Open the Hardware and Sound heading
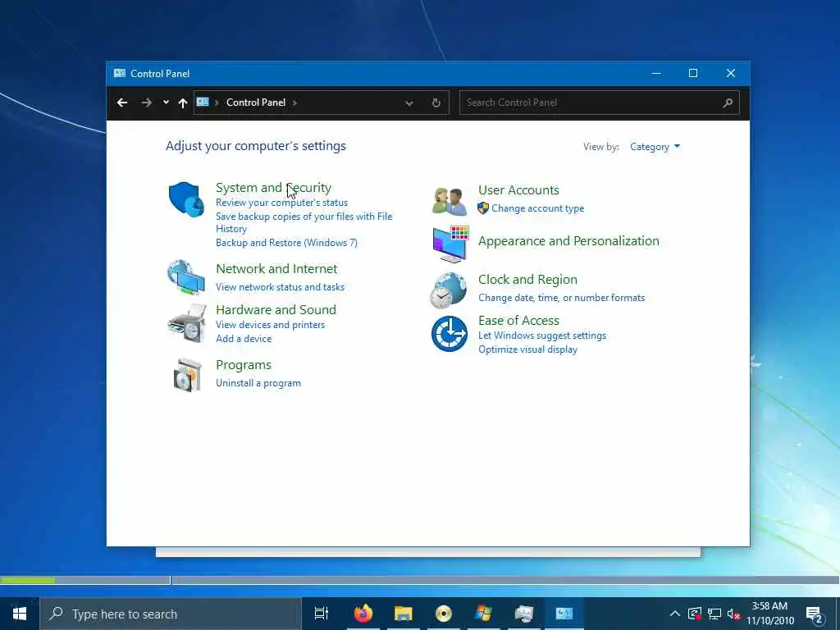 276,309
